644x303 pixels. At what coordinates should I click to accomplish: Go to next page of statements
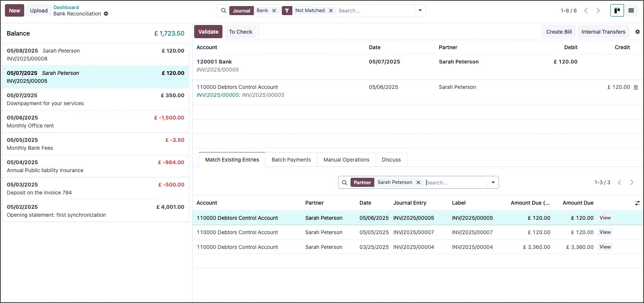598,11
